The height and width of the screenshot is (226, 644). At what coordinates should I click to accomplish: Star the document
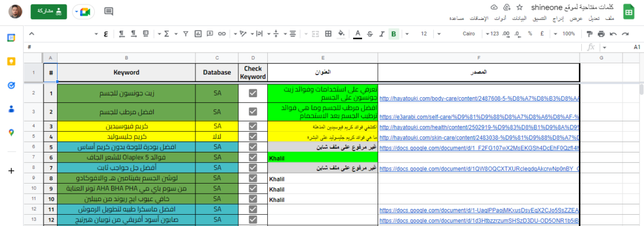520,7
